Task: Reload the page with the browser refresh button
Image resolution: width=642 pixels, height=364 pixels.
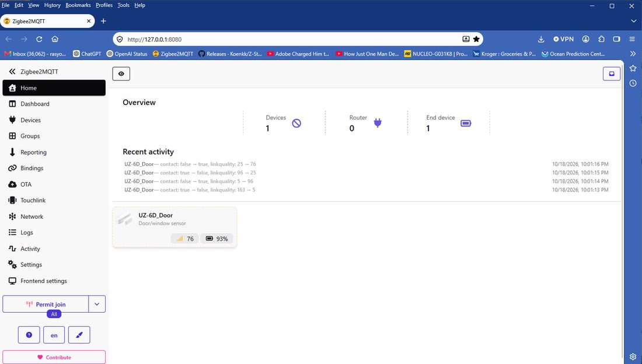Action: (39, 39)
